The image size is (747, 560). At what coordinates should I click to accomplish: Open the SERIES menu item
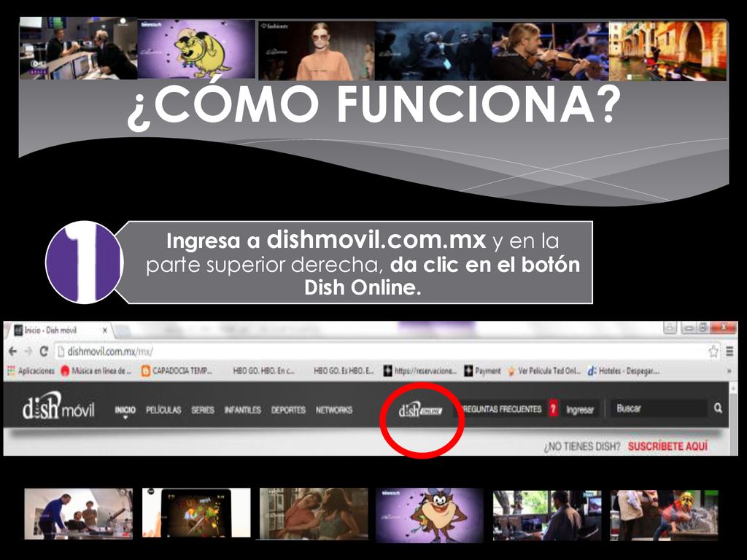pyautogui.click(x=203, y=410)
